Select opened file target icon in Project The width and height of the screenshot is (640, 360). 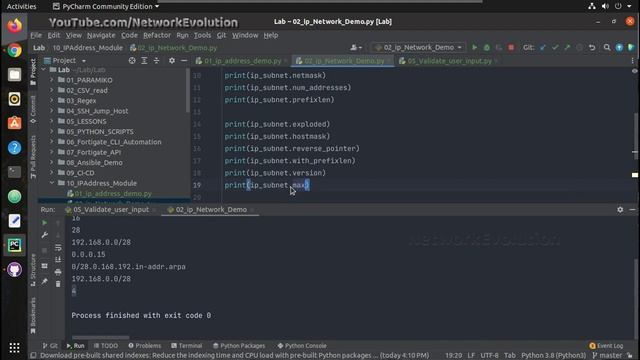pyautogui.click(x=132, y=61)
